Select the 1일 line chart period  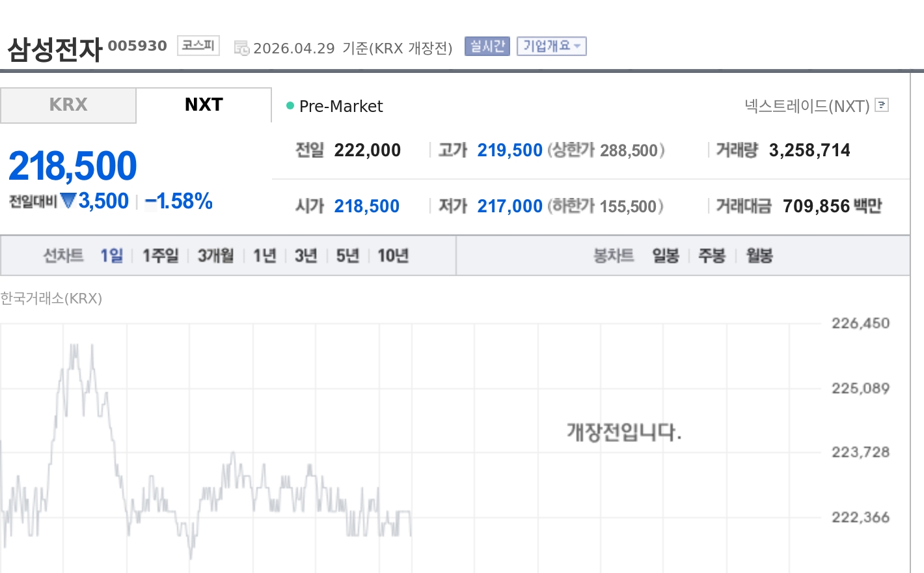[111, 255]
